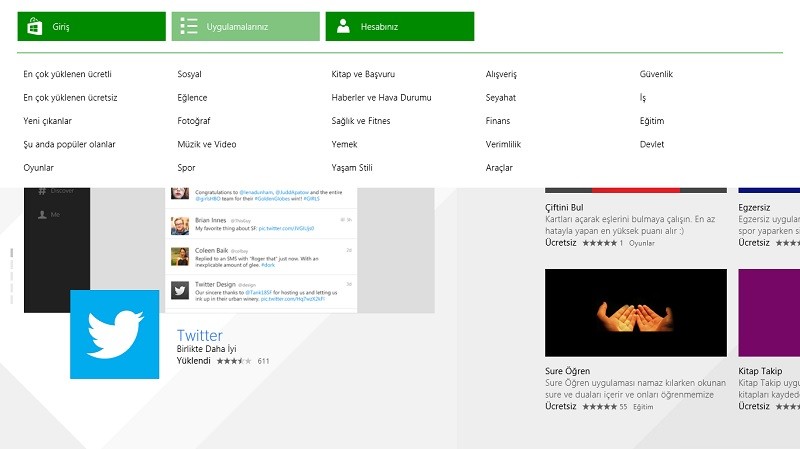
Task: Open Haberler ve Hava Durumu category
Action: tap(382, 97)
